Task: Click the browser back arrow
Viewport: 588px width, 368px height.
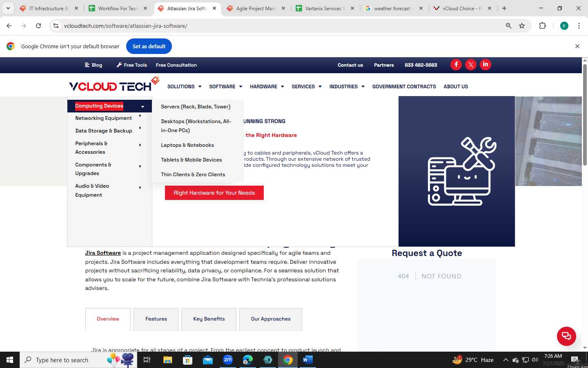Action: (x=9, y=26)
